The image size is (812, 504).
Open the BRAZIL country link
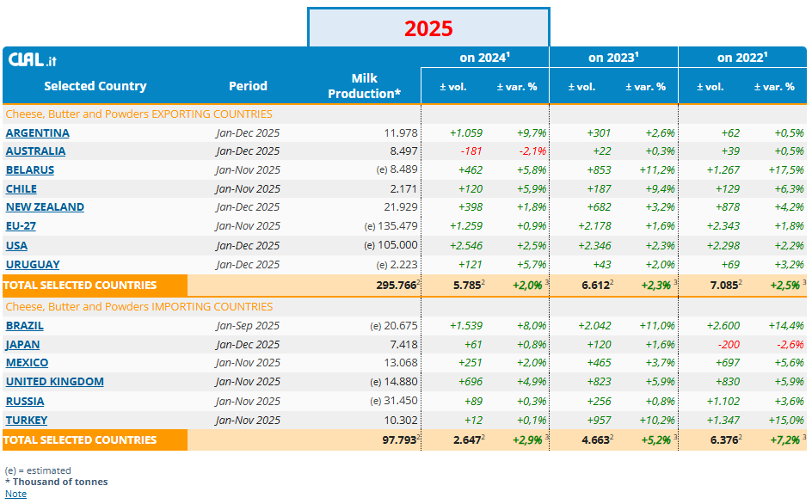pyautogui.click(x=25, y=326)
